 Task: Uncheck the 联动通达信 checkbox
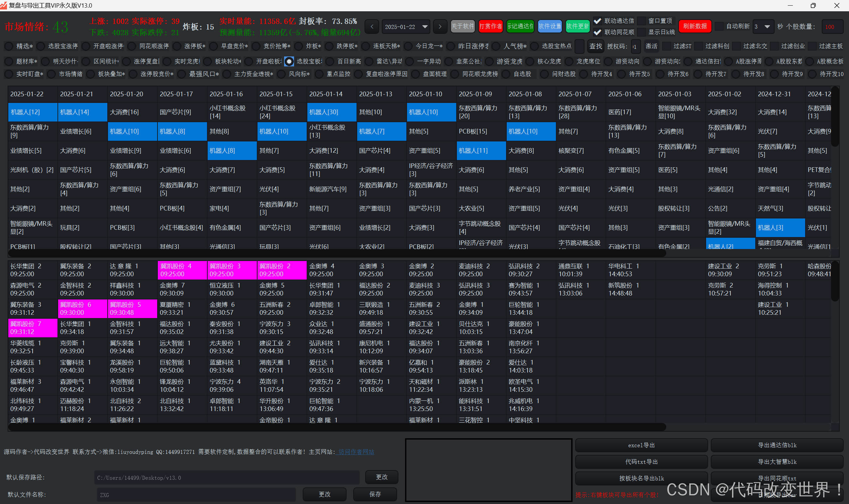pos(597,21)
